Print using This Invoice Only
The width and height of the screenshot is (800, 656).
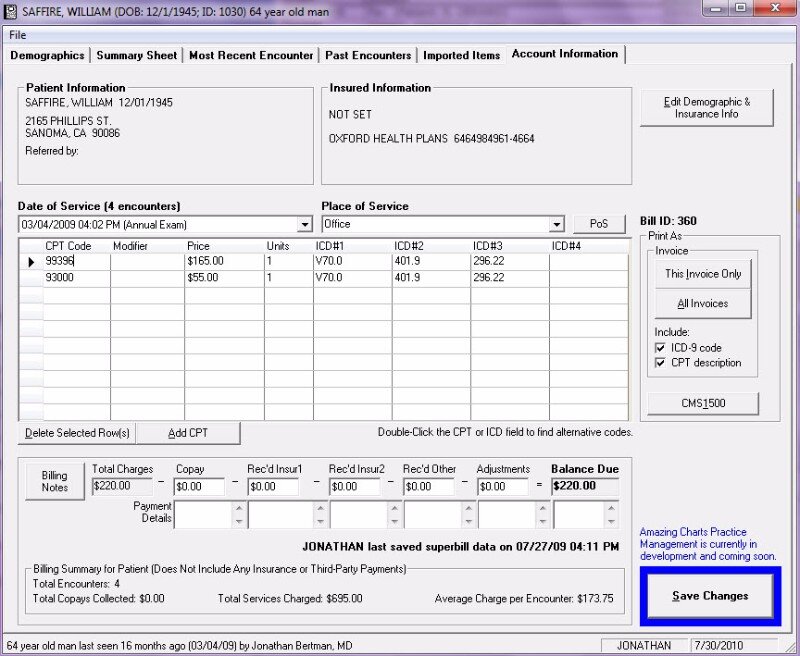pyautogui.click(x=703, y=274)
